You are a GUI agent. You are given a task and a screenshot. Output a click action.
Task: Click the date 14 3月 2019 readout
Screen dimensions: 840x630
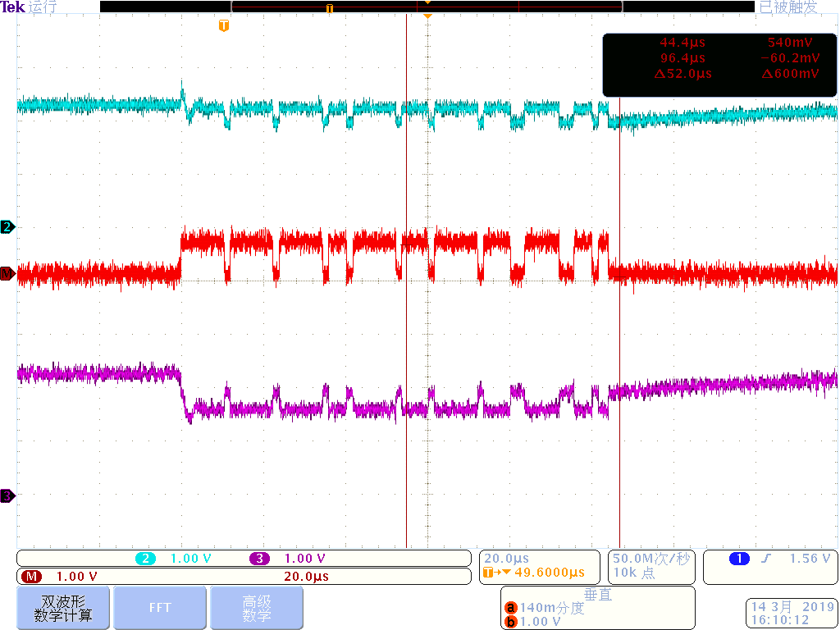click(792, 607)
